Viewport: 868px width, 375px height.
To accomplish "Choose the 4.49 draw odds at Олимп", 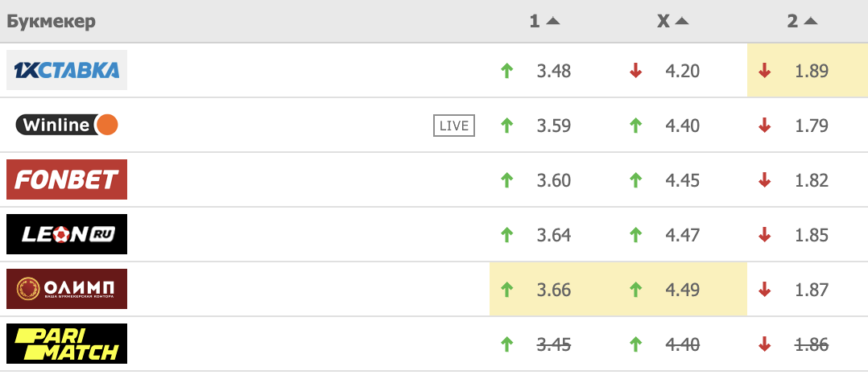I will pyautogui.click(x=682, y=290).
